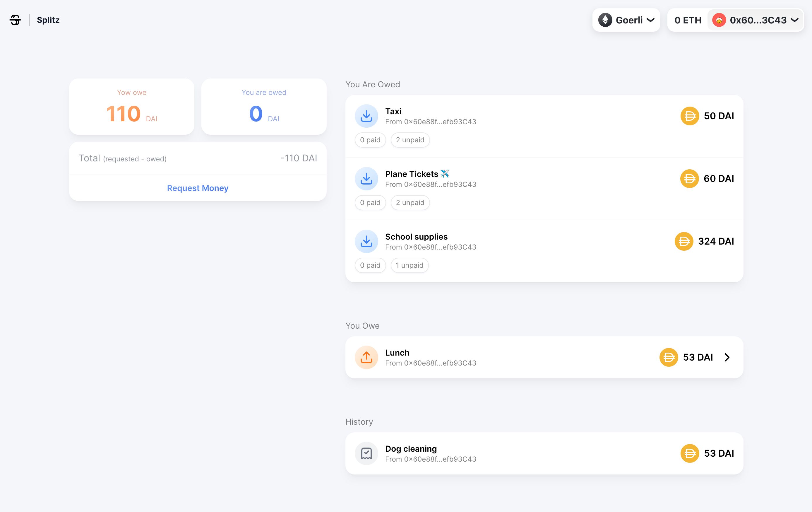This screenshot has height=512, width=812.
Task: Open the Goerli network dropdown
Action: (626, 20)
